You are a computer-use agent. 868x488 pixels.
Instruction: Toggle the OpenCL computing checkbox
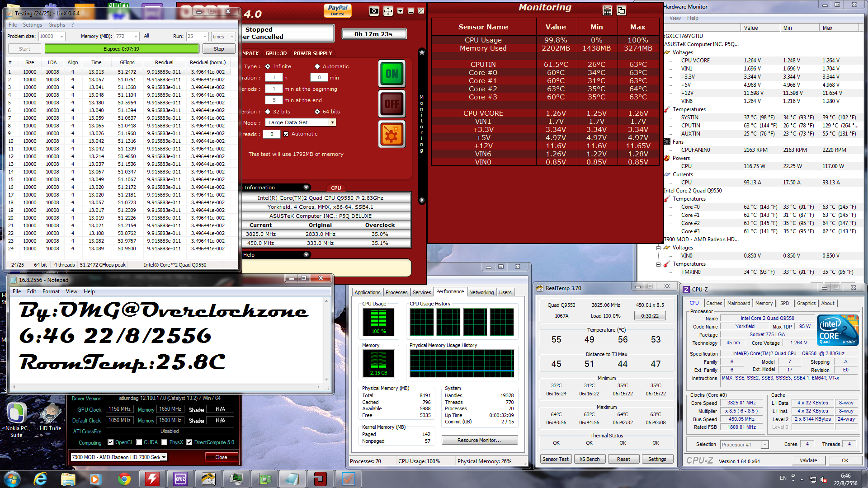point(111,442)
